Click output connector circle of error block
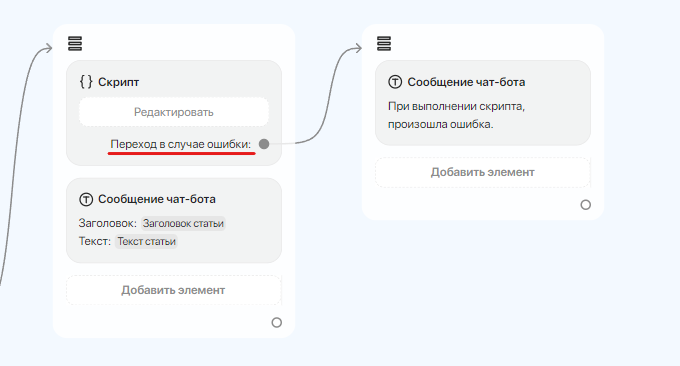Screen dimensions: 680x366 [585, 205]
